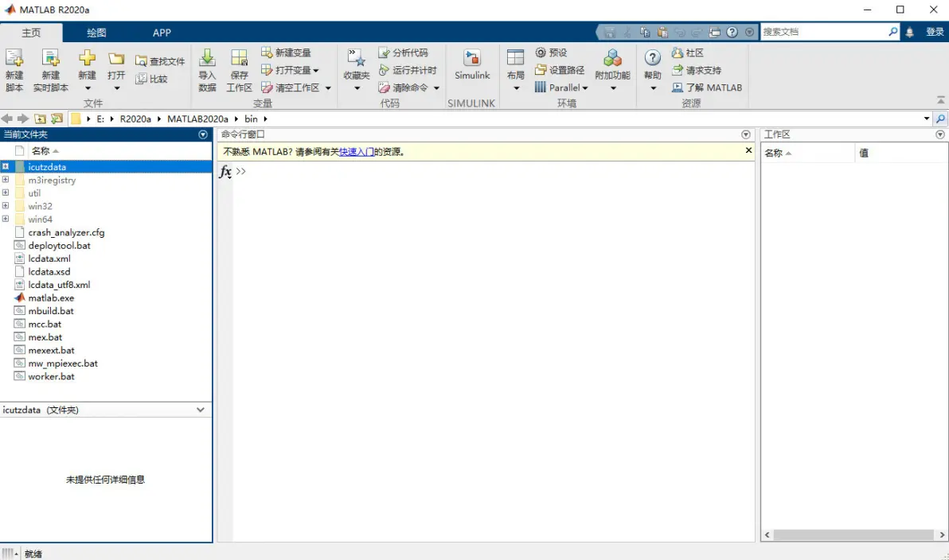Expand the util folder
Screen dimensions: 949x560
click(x=6, y=193)
